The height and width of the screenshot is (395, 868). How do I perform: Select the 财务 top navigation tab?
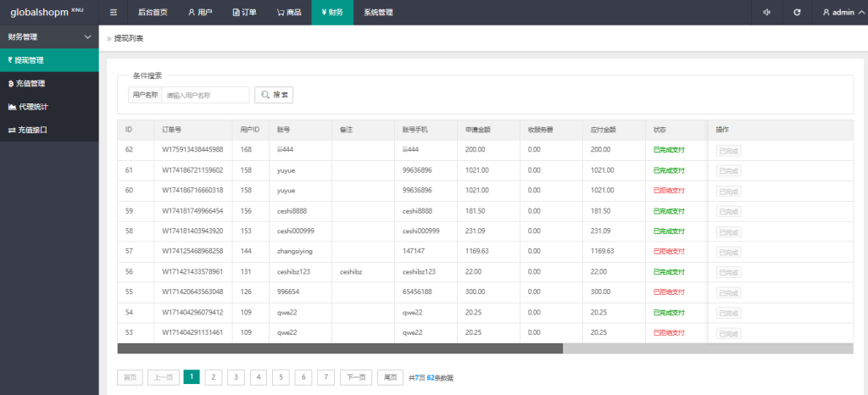pyautogui.click(x=331, y=13)
